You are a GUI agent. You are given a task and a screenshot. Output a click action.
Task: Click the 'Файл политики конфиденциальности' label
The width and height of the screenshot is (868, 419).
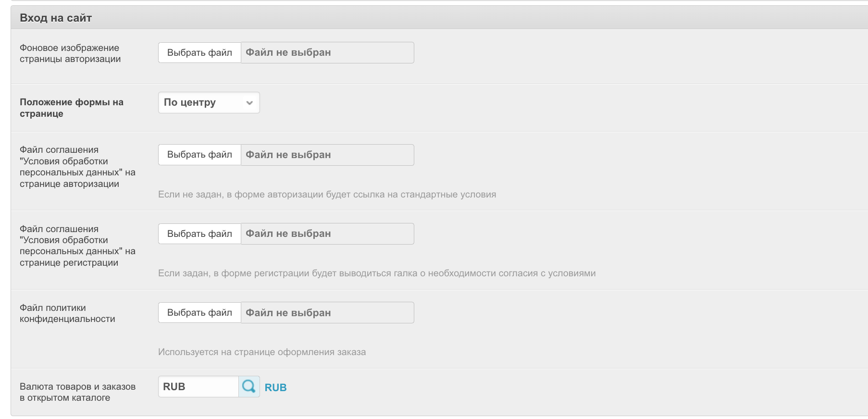(x=67, y=313)
